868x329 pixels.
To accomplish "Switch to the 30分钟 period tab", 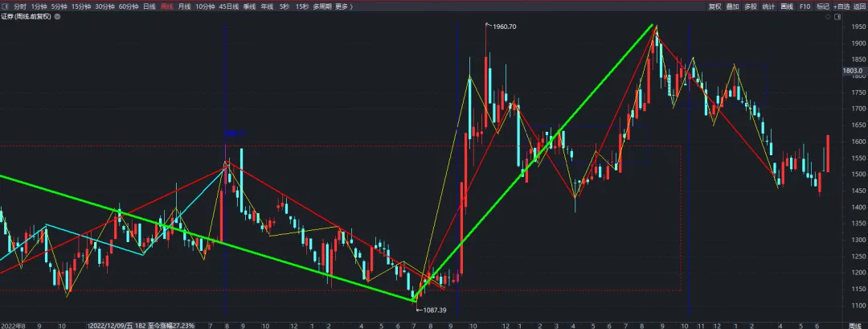I will click(x=104, y=6).
